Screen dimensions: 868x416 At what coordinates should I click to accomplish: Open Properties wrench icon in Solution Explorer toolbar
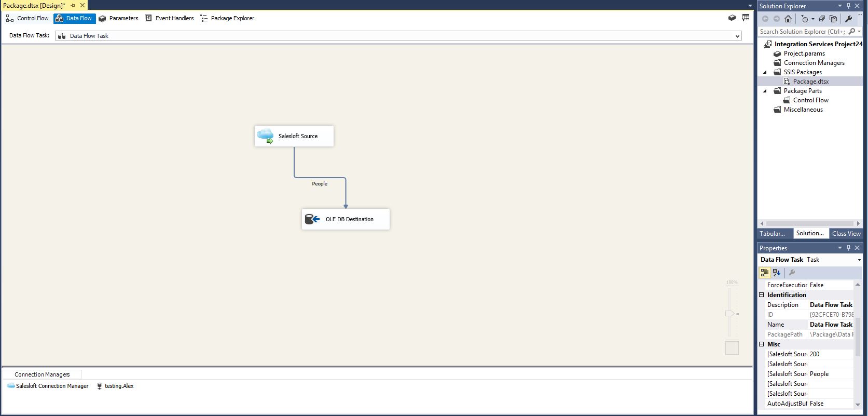pos(849,19)
